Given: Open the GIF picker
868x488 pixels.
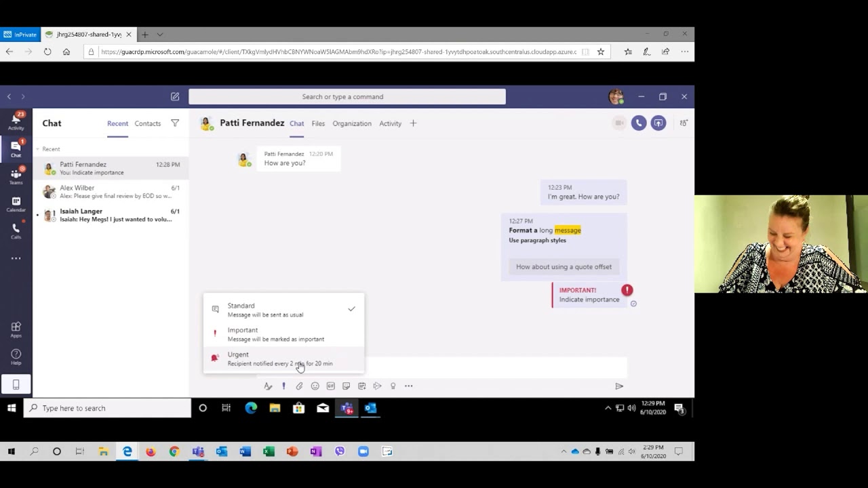Looking at the screenshot, I should pyautogui.click(x=330, y=386).
